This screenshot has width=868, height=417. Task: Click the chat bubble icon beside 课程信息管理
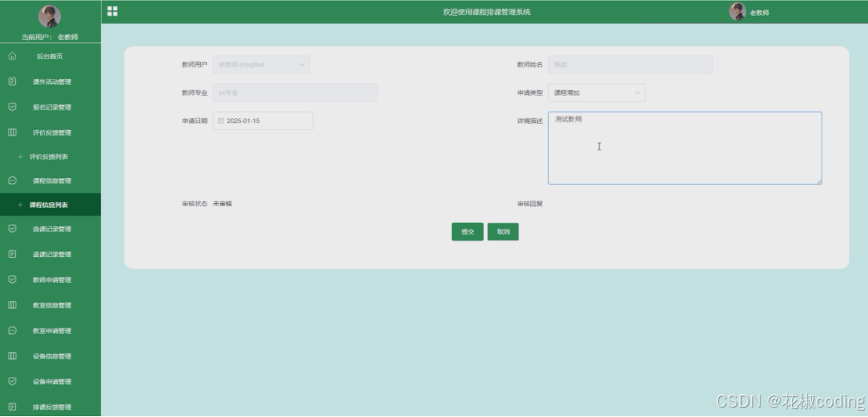point(13,180)
